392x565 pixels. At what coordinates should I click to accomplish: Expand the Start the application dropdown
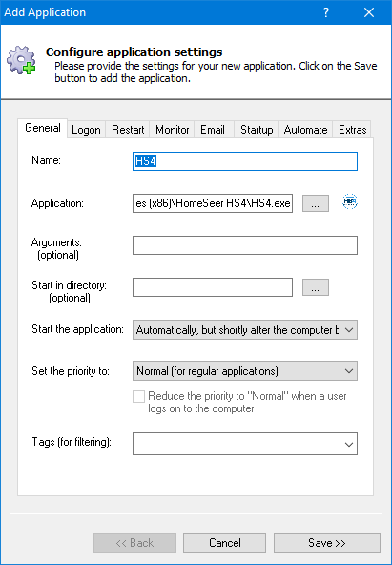(x=245, y=329)
